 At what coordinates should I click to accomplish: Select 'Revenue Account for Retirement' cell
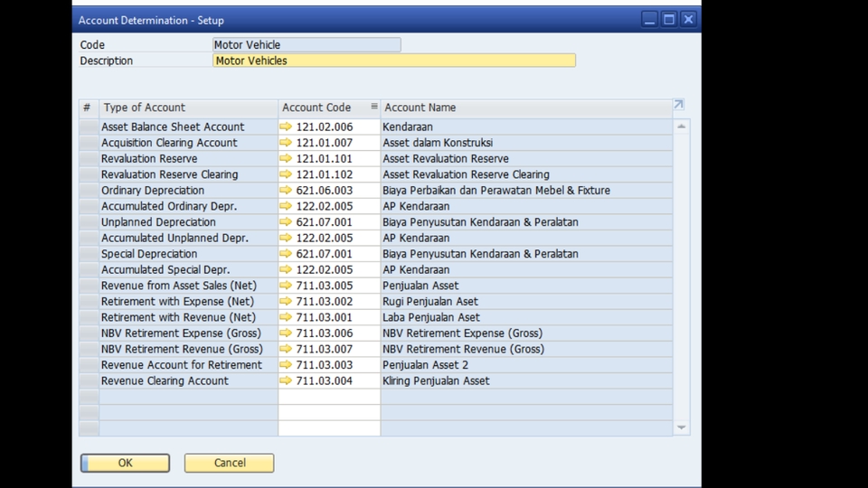click(x=188, y=364)
